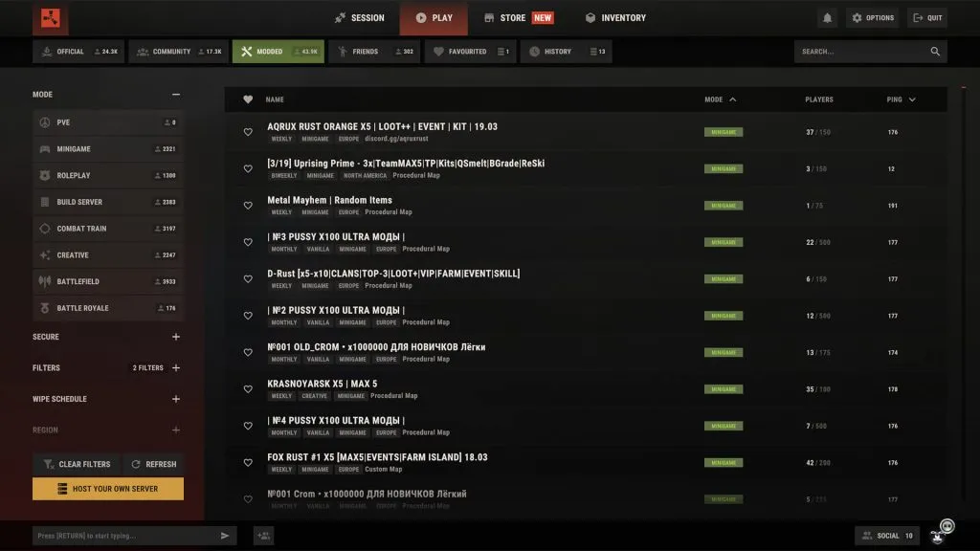This screenshot has height=551, width=980.
Task: Expand the Secure filter section
Action: tap(176, 337)
